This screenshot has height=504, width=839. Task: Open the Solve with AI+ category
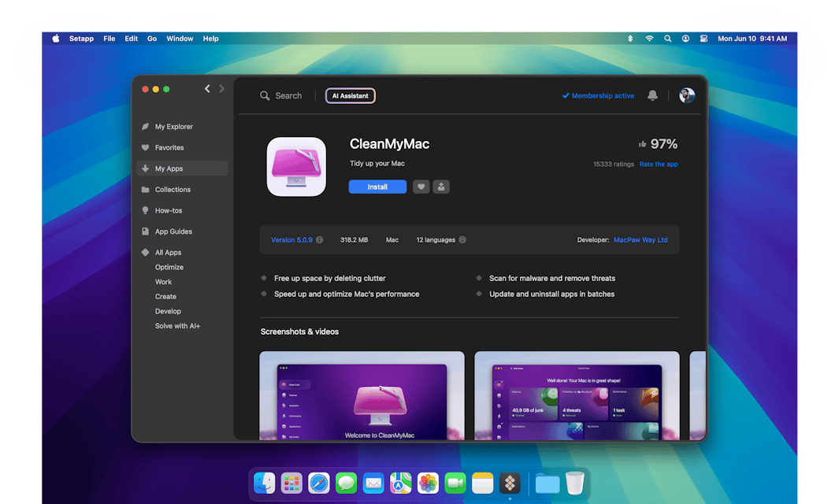click(177, 326)
